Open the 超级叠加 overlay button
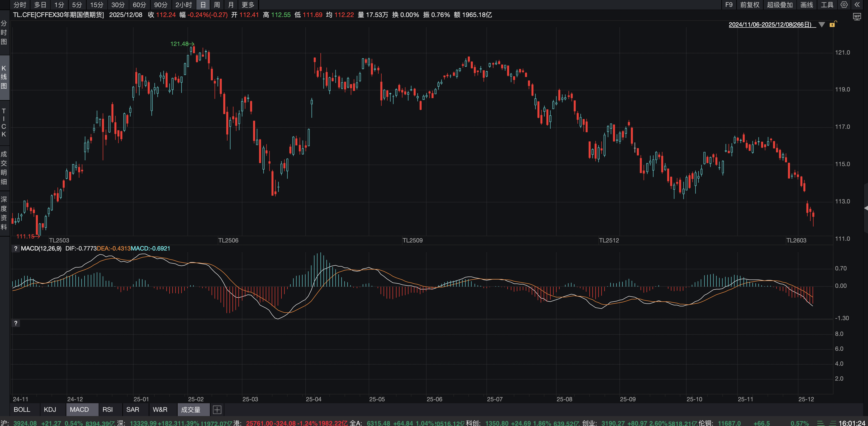This screenshot has height=426, width=868. click(780, 5)
